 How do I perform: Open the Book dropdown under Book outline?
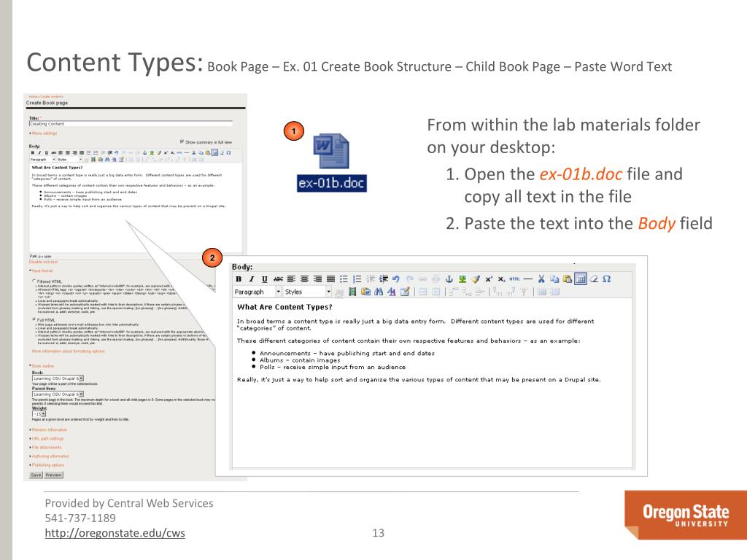click(x=58, y=378)
